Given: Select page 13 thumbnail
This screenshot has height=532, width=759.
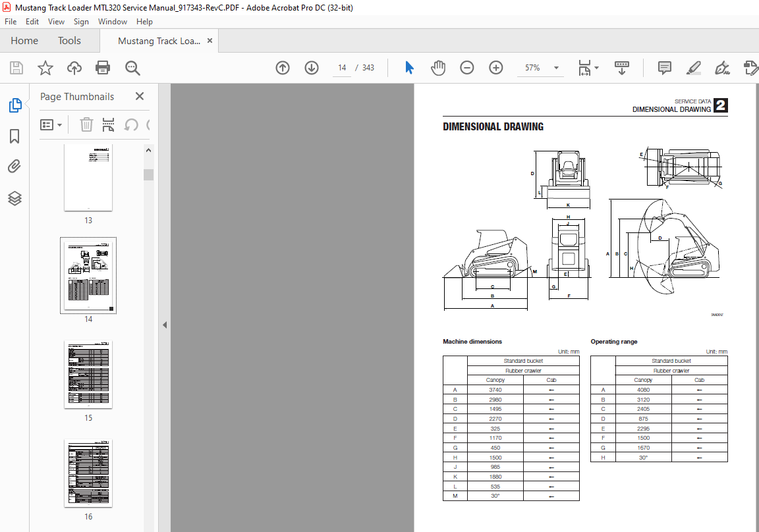Looking at the screenshot, I should click(88, 178).
